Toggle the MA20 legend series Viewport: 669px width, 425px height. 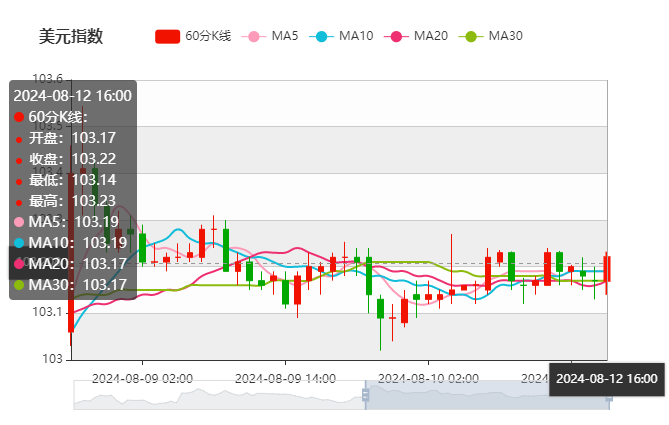click(416, 36)
